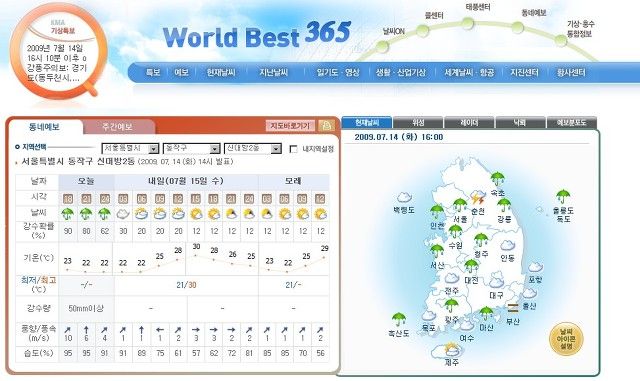Image resolution: width=640 pixels, height=381 pixels.
Task: Click the Jeonju (전주) cloud icon on map
Action: tap(452, 278)
